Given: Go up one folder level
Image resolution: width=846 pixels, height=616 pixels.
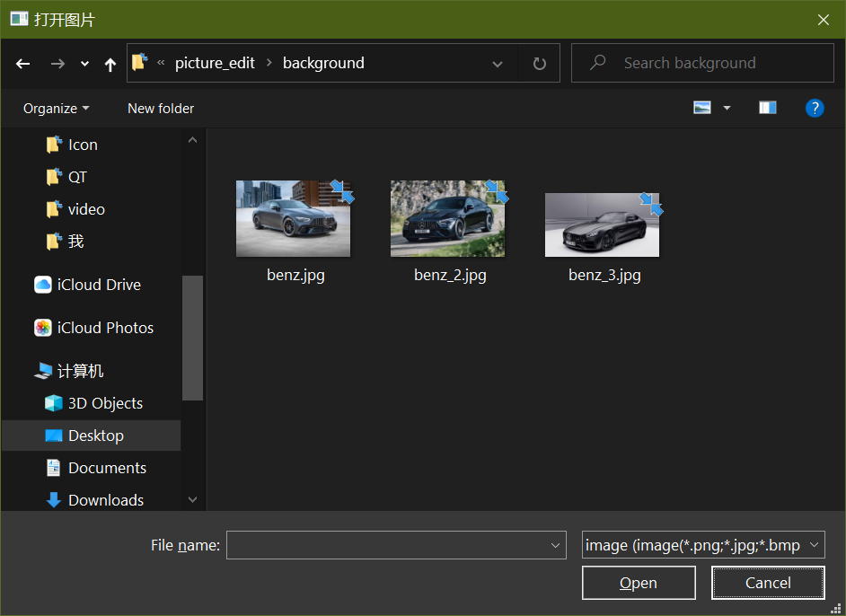Looking at the screenshot, I should point(110,65).
